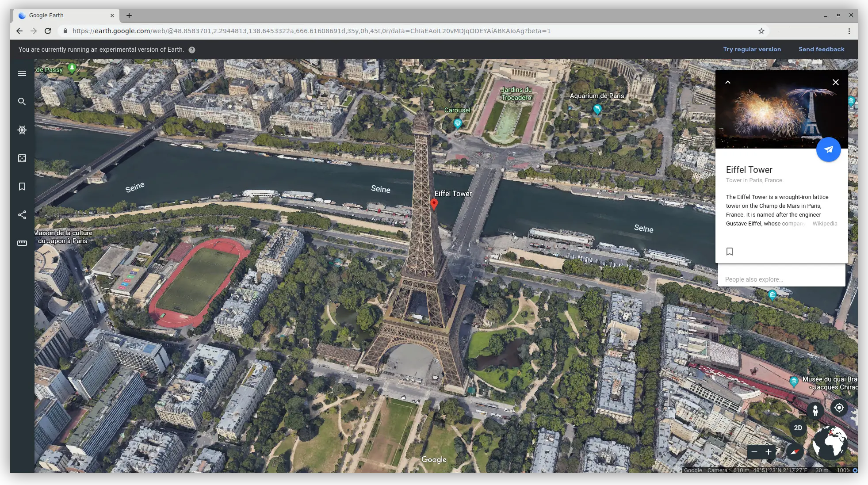Click the Search icon in sidebar
Image resolution: width=868 pixels, height=485 pixels.
(22, 102)
